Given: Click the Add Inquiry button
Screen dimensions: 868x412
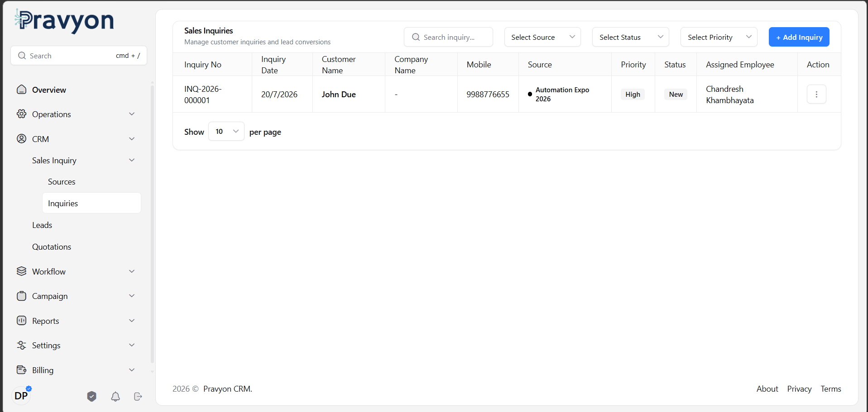Looking at the screenshot, I should [799, 37].
